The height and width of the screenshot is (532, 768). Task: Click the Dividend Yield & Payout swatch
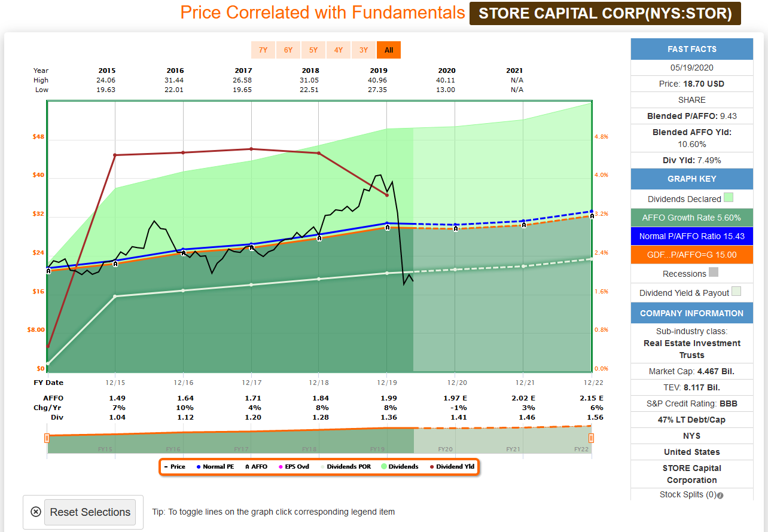pos(736,292)
